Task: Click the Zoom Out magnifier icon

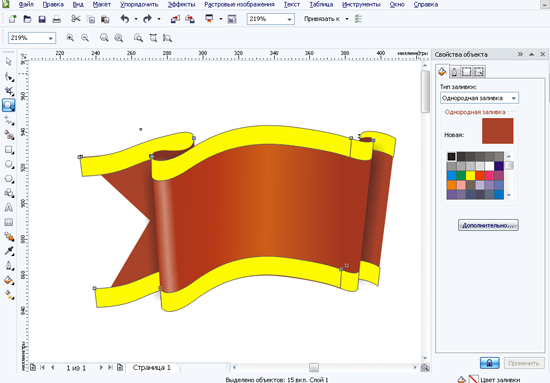Action: pos(85,38)
